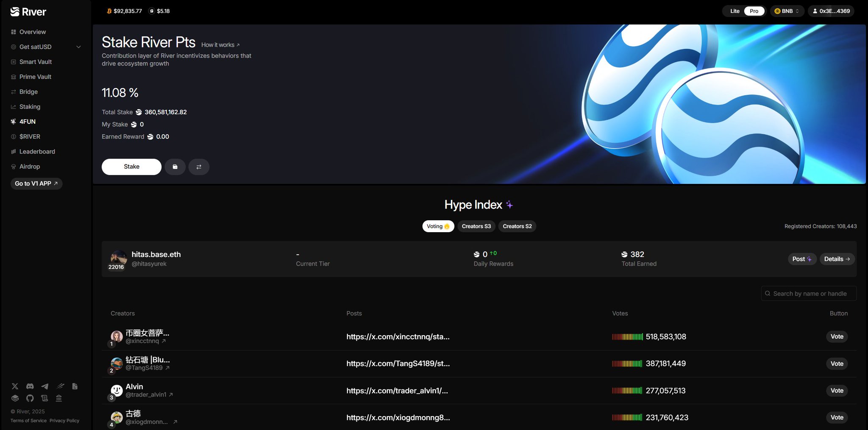Open the document file icon in footer
The image size is (868, 430).
[75, 386]
